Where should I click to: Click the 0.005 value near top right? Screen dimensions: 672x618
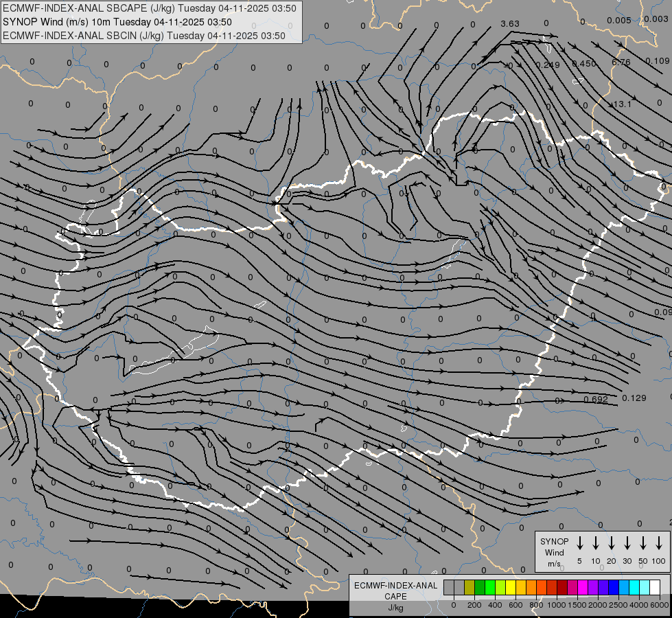click(619, 20)
